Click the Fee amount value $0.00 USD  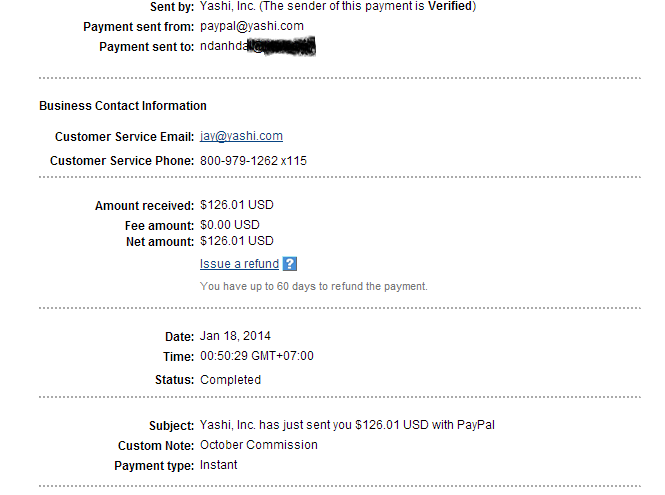tap(229, 225)
